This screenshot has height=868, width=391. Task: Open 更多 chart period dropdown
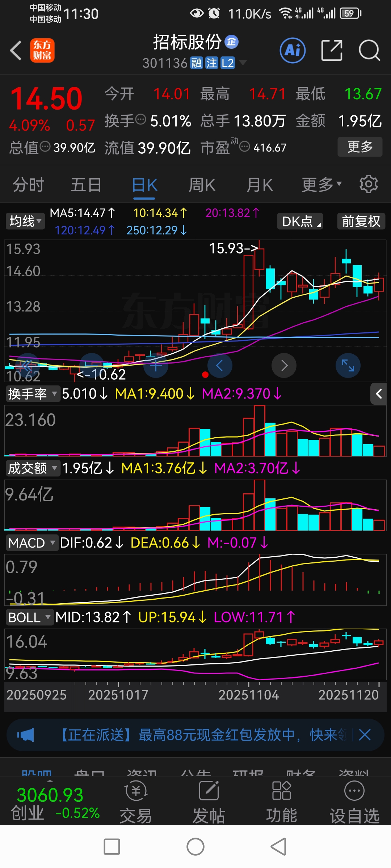(x=322, y=184)
